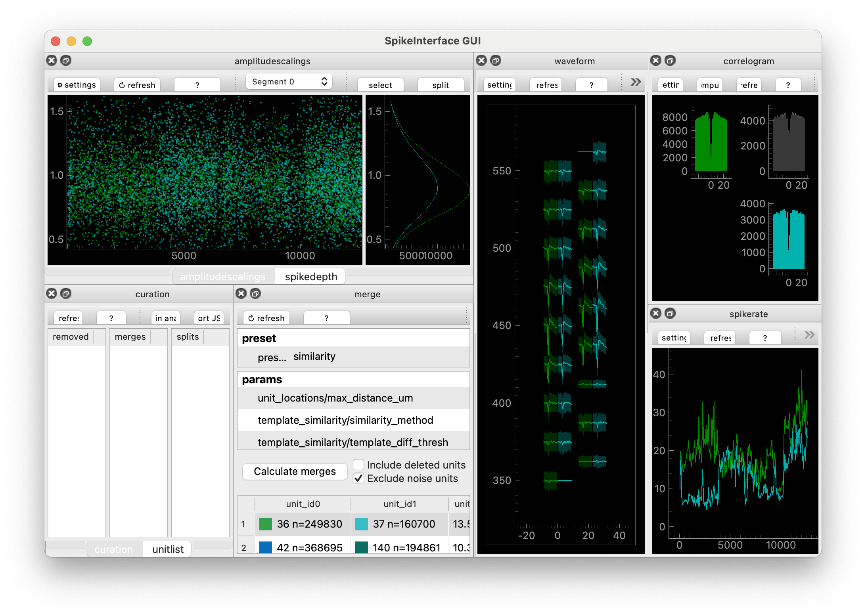The height and width of the screenshot is (616, 866).
Task: Click the export JSON button
Action: coord(209,318)
